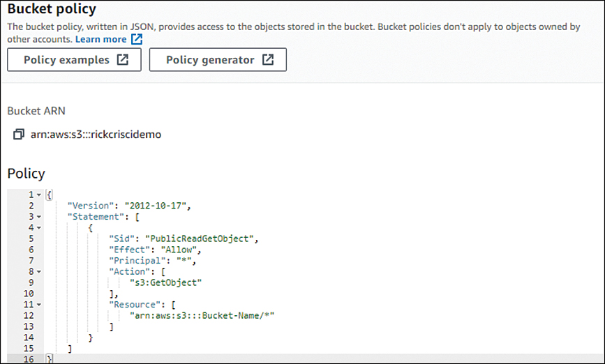Screen dimensions: 605x364
Task: Click external link icon beside Learn more
Action: pyautogui.click(x=137, y=39)
